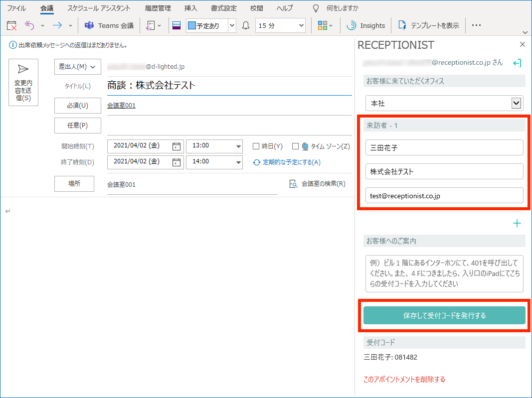This screenshot has width=532, height=398.
Task: Click the colored category squares icon
Action: 322,25
